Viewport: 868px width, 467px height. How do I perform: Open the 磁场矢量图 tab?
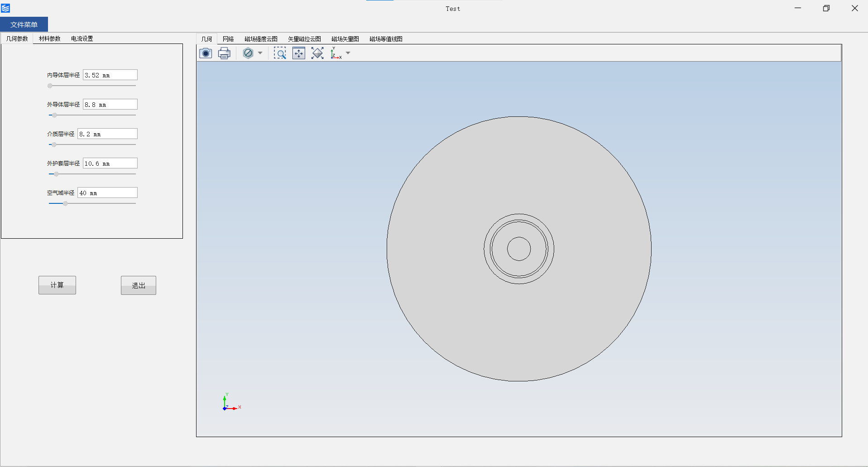pos(345,39)
